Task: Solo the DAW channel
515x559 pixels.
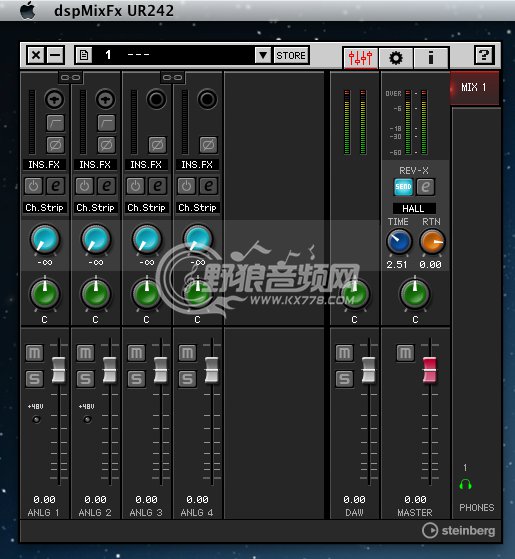Action: click(344, 379)
